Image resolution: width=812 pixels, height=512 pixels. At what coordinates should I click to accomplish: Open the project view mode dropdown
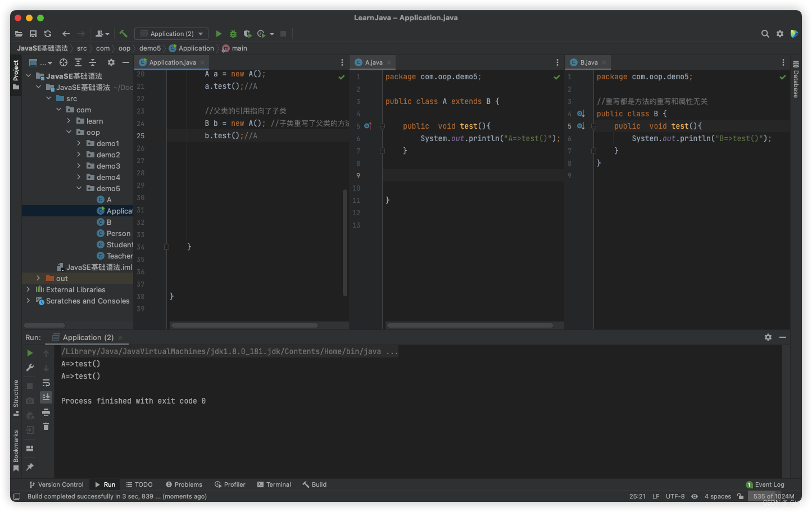[40, 62]
